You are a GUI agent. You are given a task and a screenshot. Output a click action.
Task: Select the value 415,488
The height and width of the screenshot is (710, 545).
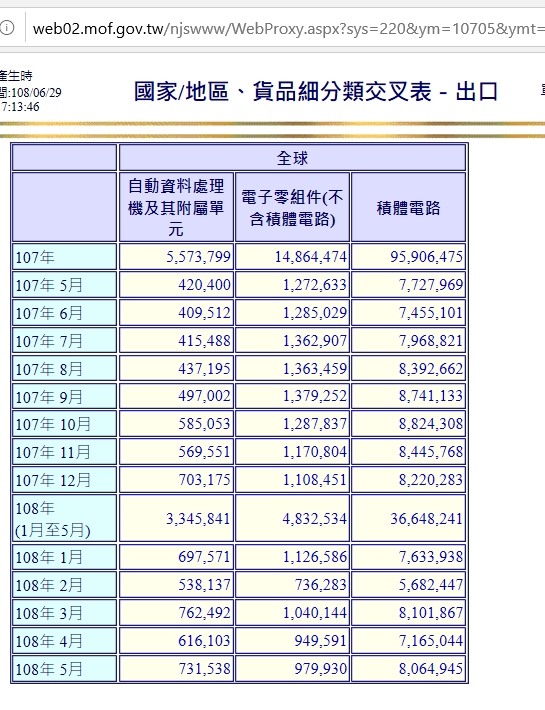204,341
